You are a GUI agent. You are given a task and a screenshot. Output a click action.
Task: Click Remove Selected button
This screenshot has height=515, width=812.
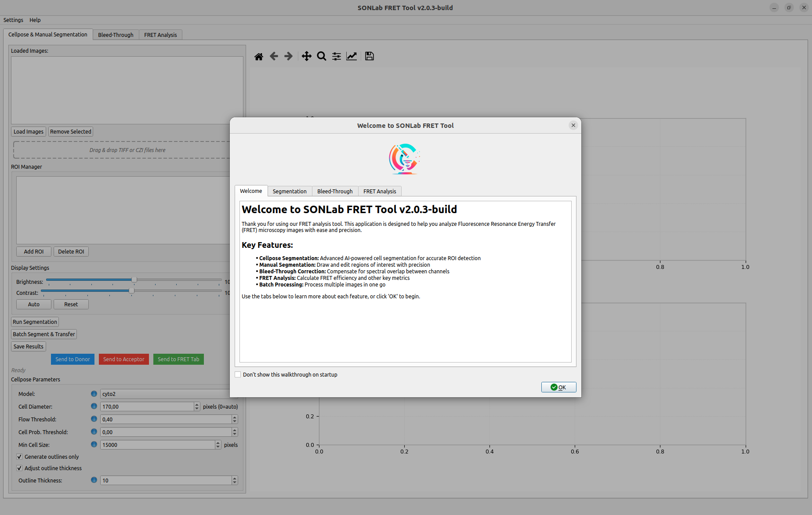click(x=71, y=131)
